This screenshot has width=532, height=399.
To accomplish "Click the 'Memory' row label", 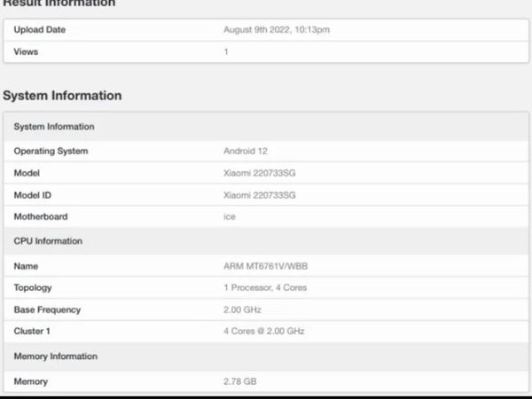I will (x=30, y=381).
